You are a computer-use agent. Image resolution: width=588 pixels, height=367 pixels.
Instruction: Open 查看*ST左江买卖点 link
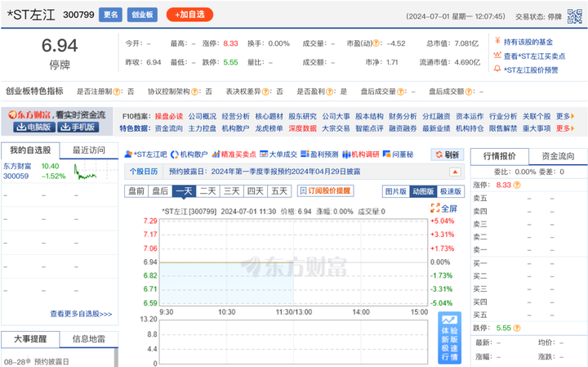[534, 56]
